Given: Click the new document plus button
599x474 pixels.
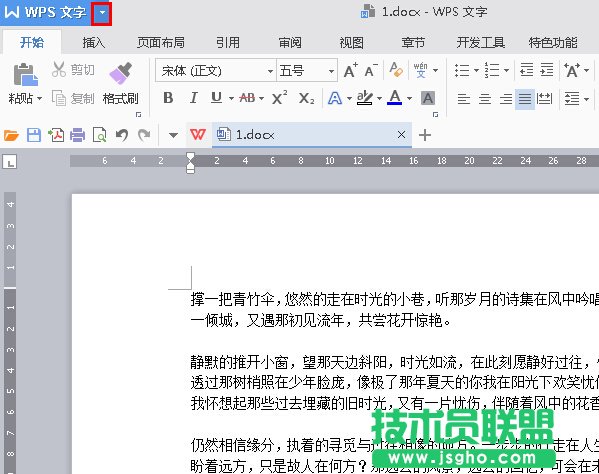Looking at the screenshot, I should coord(425,135).
